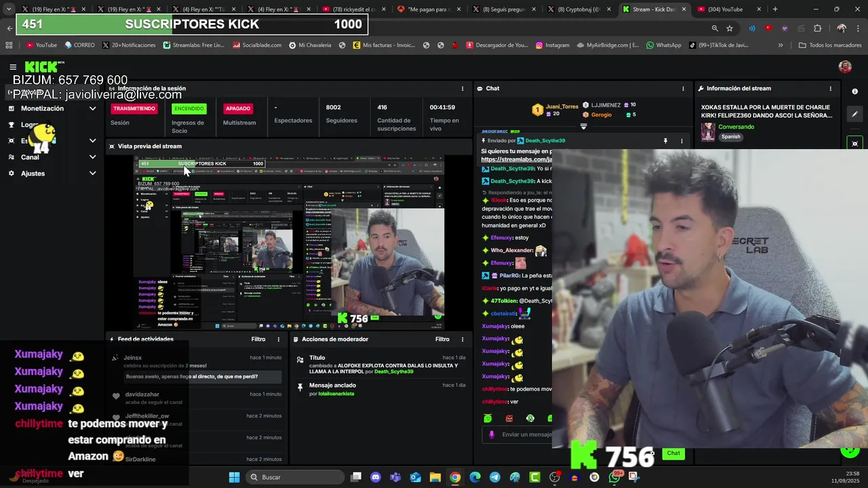Open stream information panel options menu
The image size is (868, 488).
[830, 89]
